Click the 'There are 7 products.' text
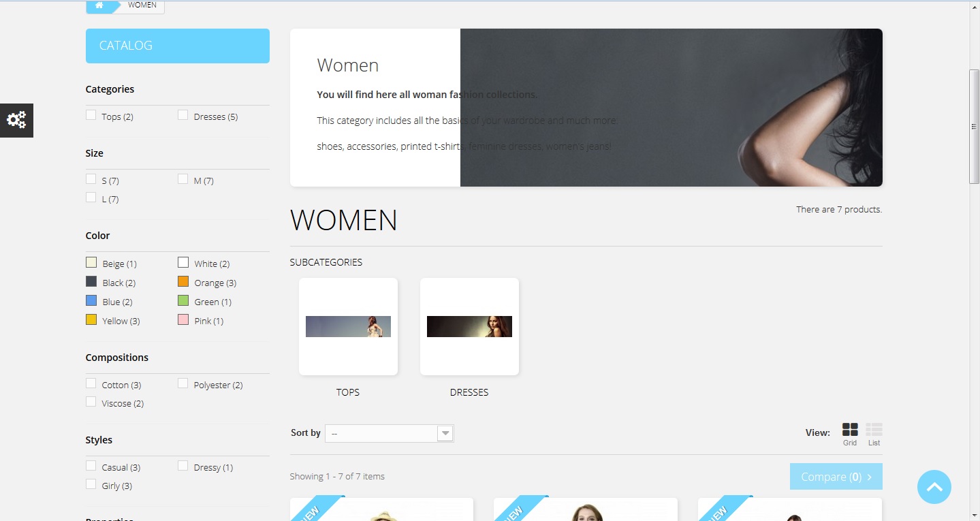 (x=839, y=210)
